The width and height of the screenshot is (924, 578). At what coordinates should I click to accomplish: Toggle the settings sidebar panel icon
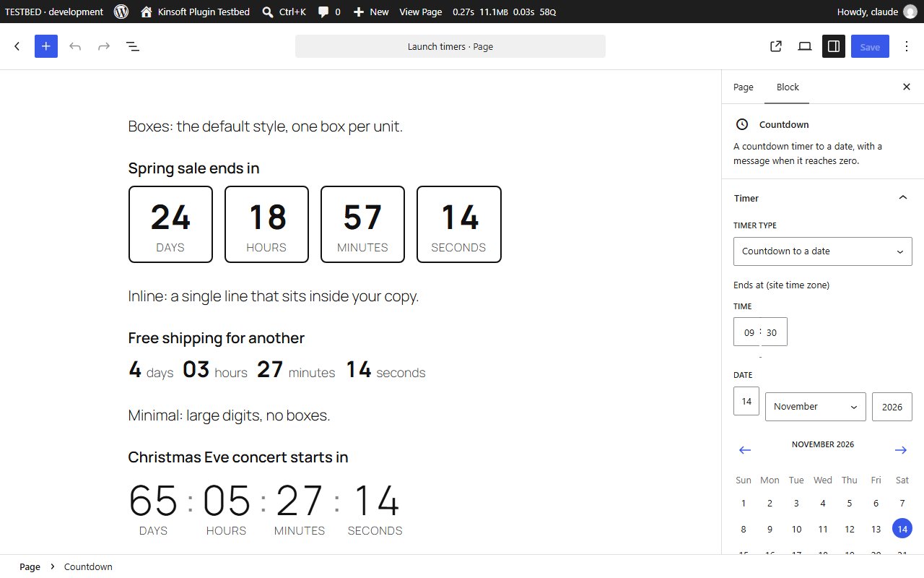click(834, 46)
